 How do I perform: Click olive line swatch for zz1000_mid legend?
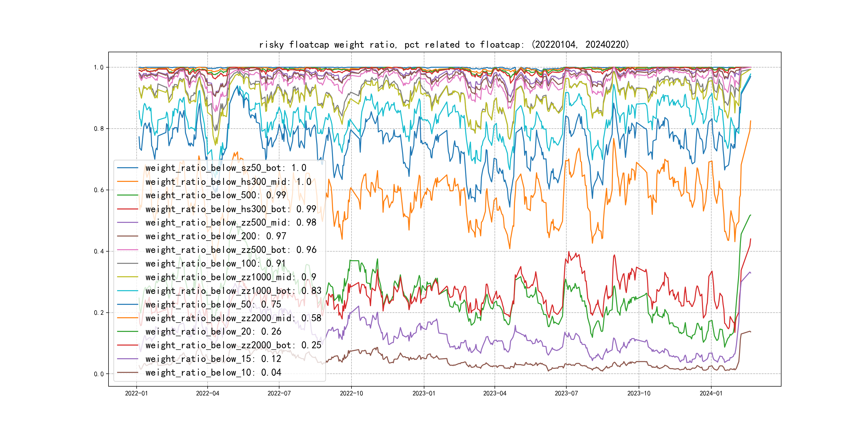[x=127, y=277]
